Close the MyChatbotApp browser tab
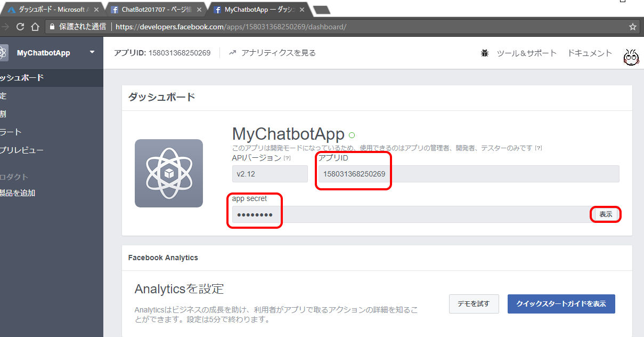 [x=301, y=10]
